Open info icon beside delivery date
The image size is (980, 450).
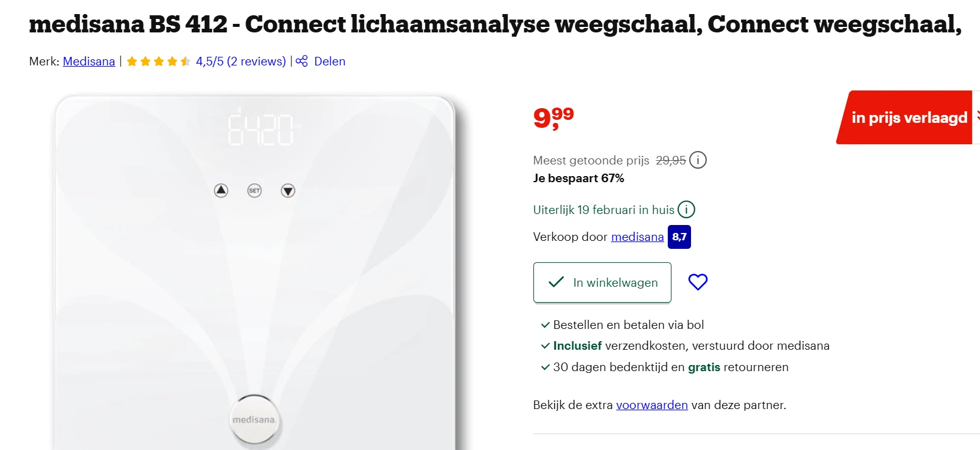(x=686, y=210)
